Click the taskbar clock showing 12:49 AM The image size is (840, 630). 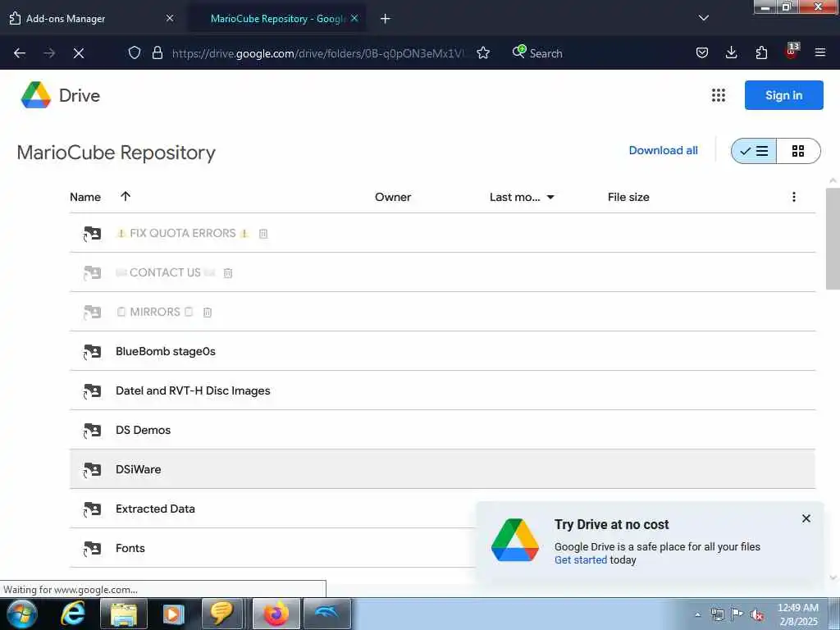click(797, 614)
